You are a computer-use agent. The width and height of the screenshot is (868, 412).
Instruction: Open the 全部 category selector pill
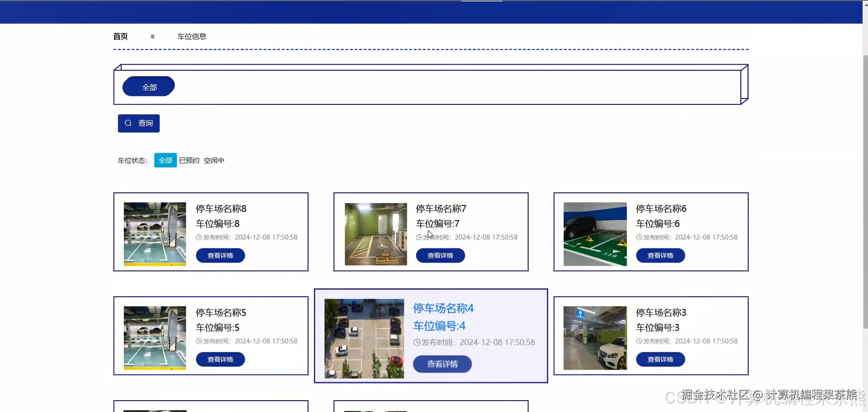tap(148, 86)
